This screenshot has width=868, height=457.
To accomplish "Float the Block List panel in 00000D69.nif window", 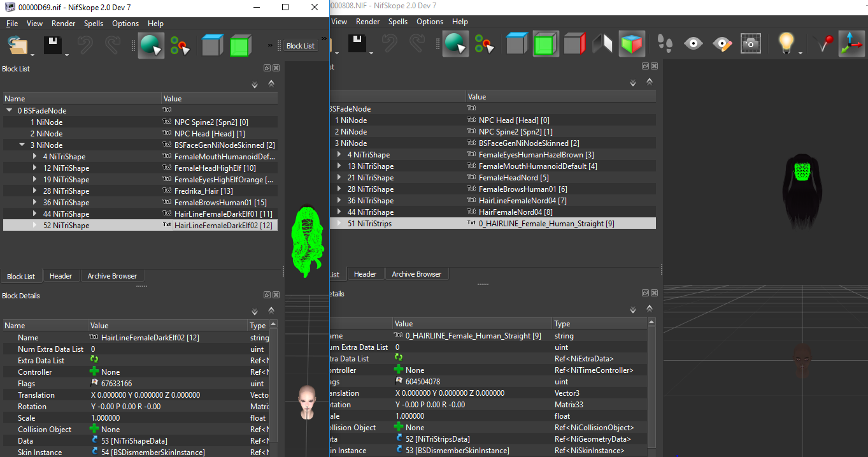I will point(267,68).
